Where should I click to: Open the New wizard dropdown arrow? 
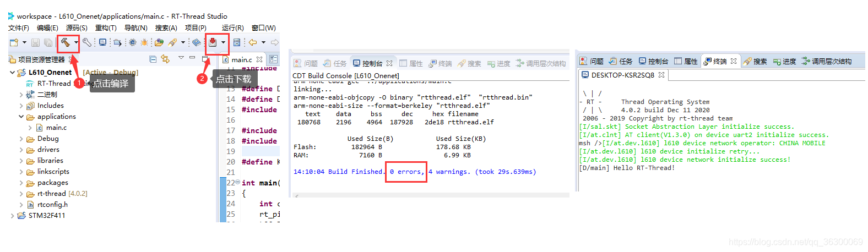24,42
